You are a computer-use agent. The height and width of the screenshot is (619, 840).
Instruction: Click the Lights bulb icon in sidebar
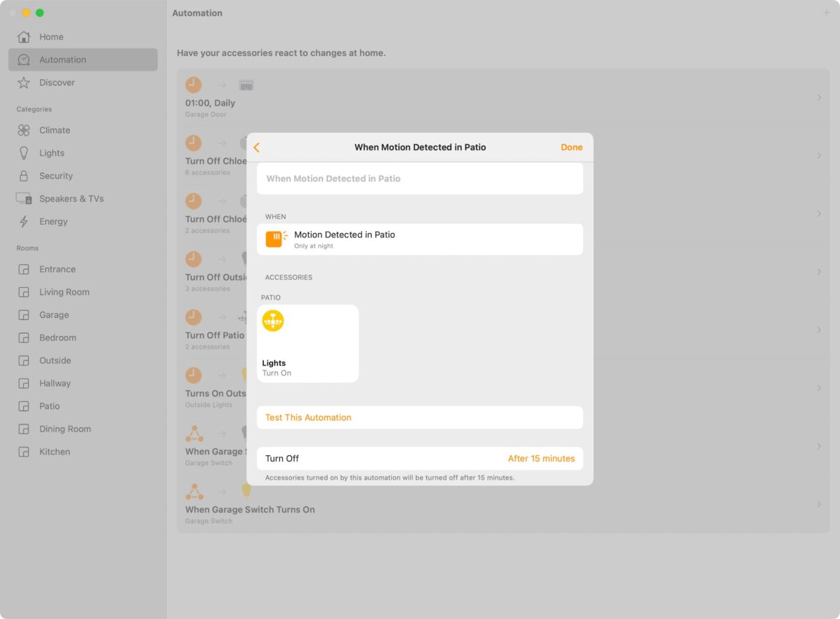point(24,153)
